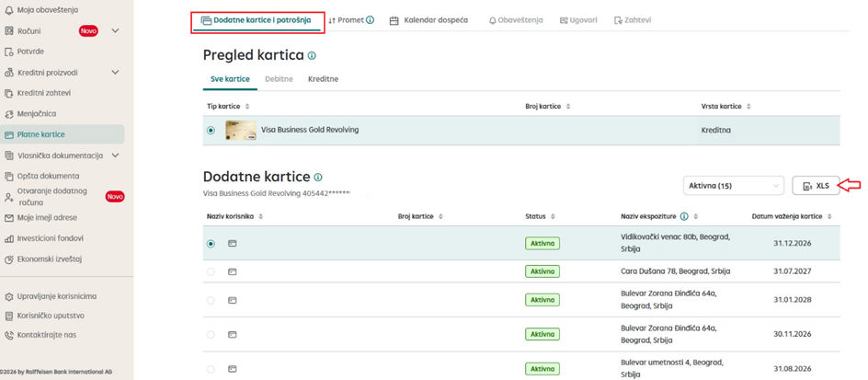
Task: Click the envelope icon for Moje imejl adrese
Action: tap(8, 218)
